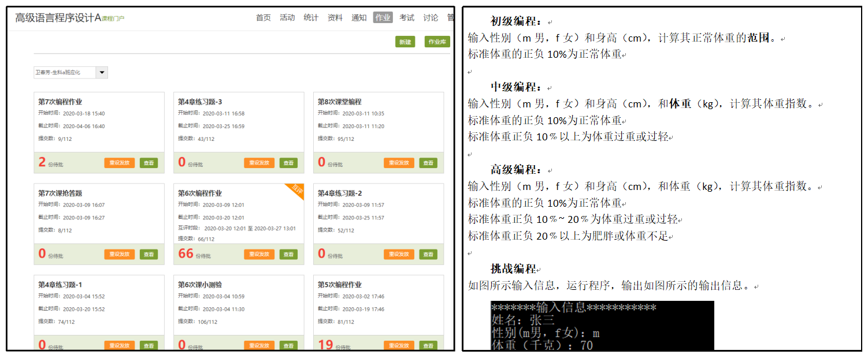The height and width of the screenshot is (358, 868).
Task: Click the line 标准体重正负20％以上为肥胖或体重不足
Action: click(x=568, y=236)
